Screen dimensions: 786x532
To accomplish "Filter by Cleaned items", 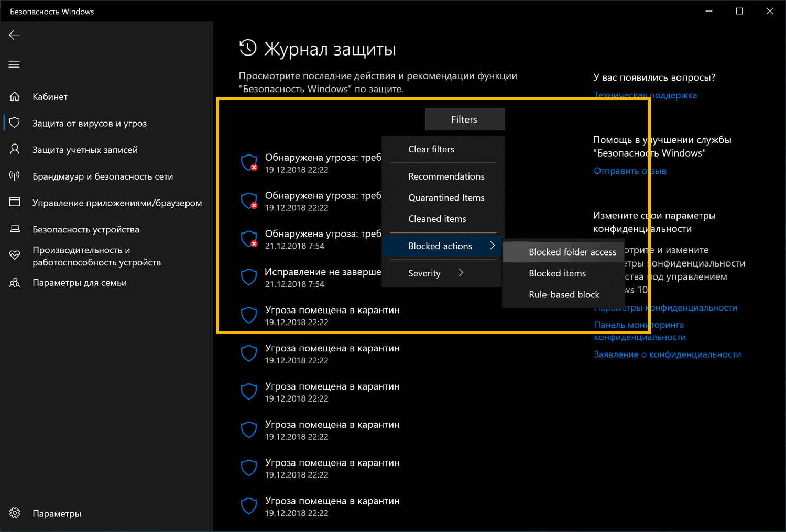I will [x=443, y=219].
